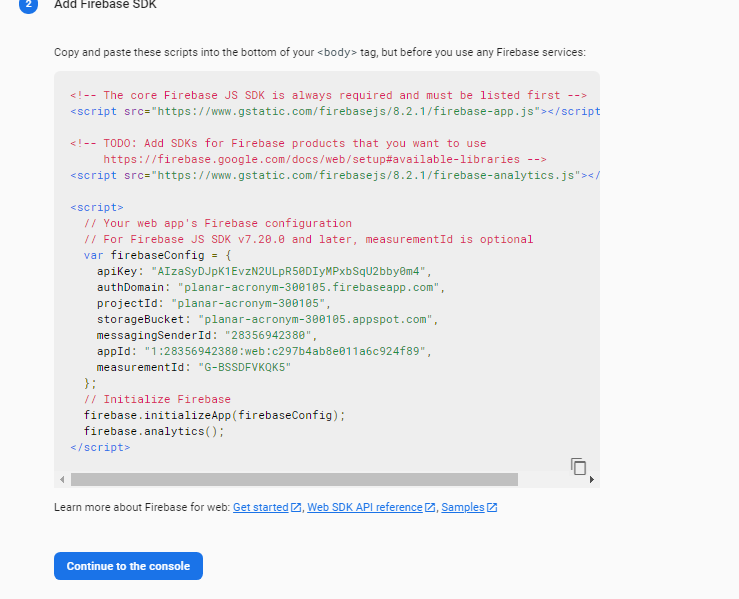The image size is (739, 599).
Task: Click the step 2 number badge
Action: (x=28, y=5)
